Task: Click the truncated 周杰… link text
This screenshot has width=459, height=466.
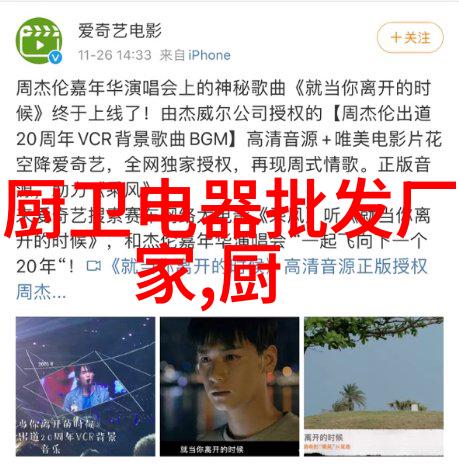Action: (41, 292)
